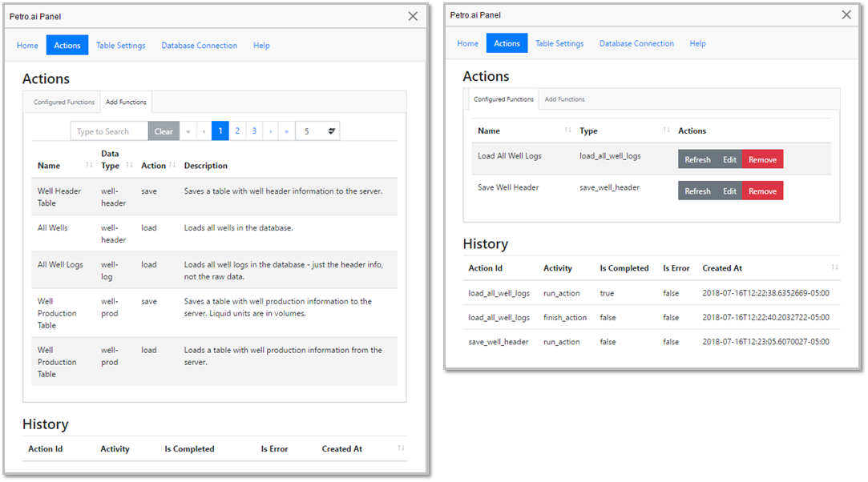The image size is (868, 482).
Task: Select the All Wells row
Action: [214, 233]
